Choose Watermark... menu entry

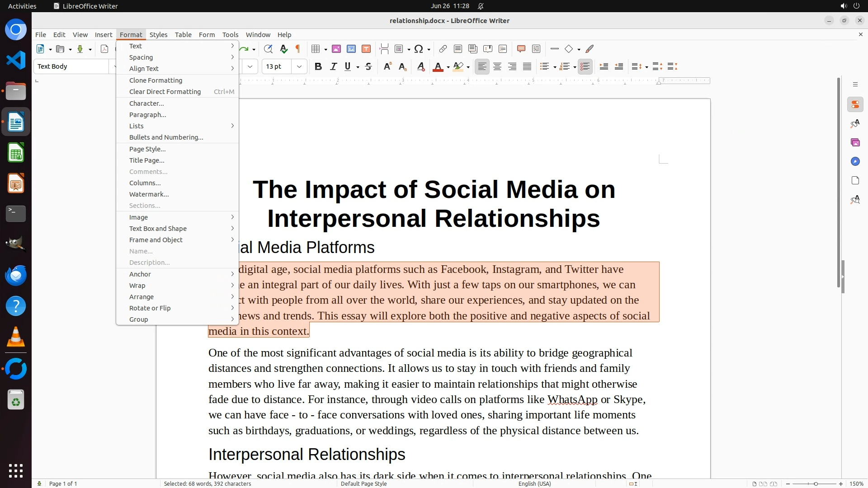149,194
